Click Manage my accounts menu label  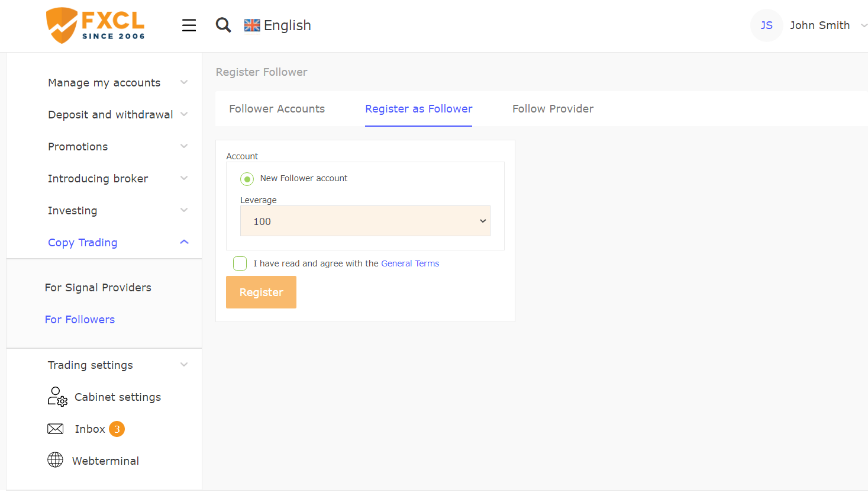pos(104,83)
